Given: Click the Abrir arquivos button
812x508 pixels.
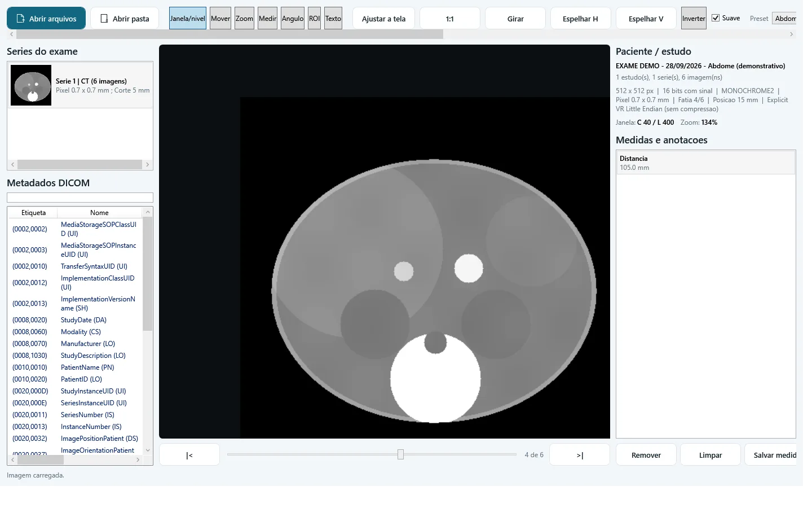Looking at the screenshot, I should click(x=46, y=19).
